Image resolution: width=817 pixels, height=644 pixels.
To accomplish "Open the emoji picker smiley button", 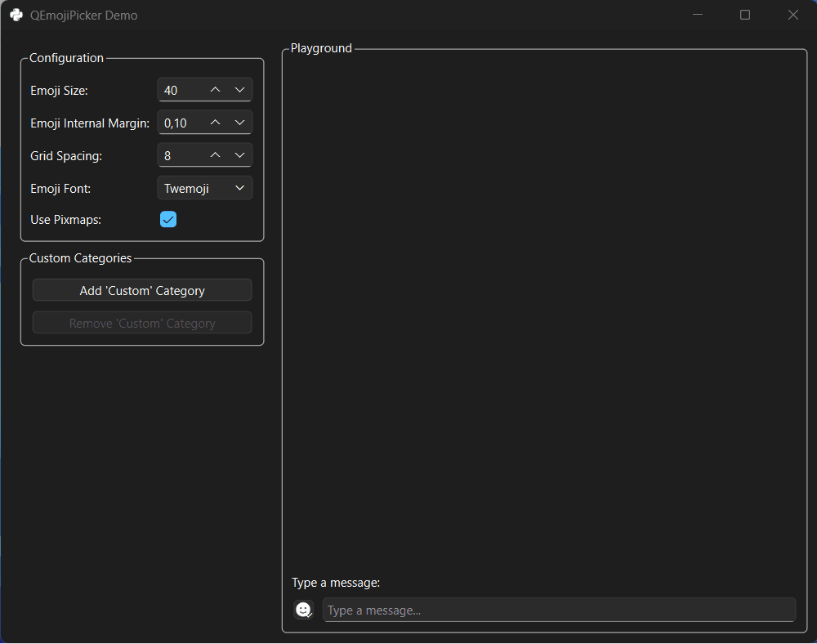I will [x=303, y=610].
